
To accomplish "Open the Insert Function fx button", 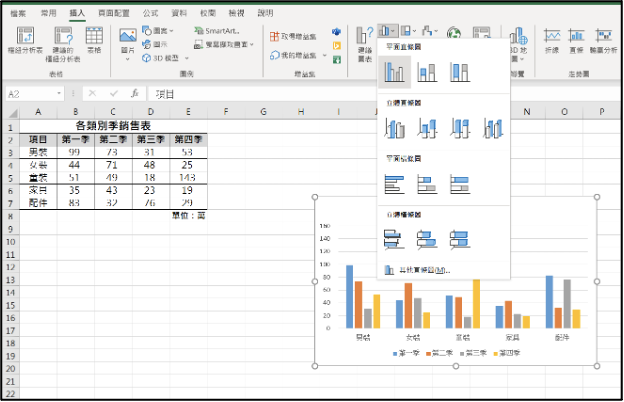I will coord(135,94).
